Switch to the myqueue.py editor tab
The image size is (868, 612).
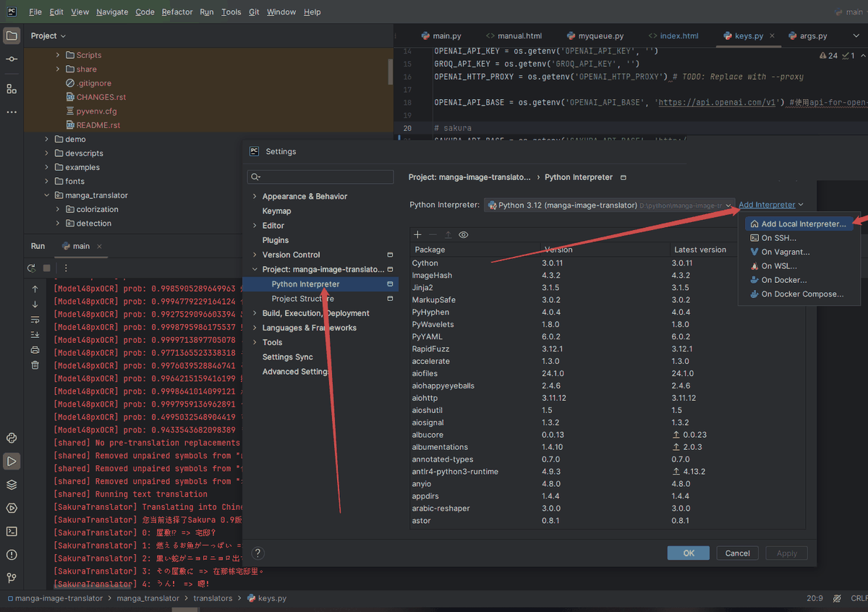point(595,35)
